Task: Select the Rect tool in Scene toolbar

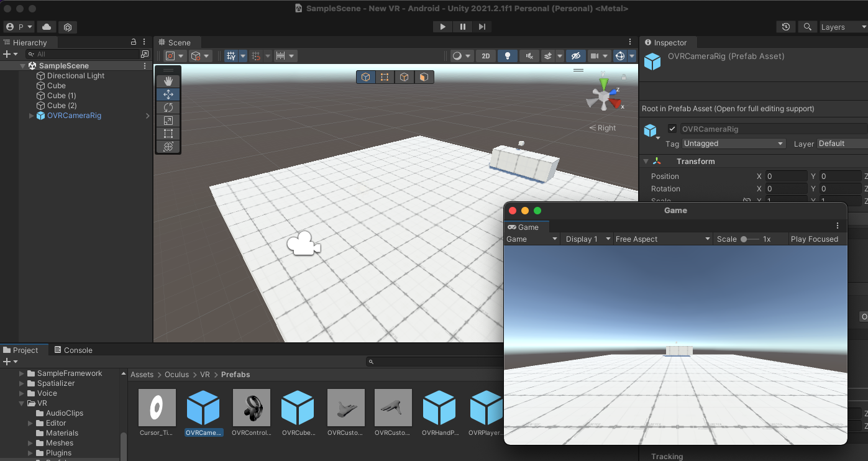Action: (x=168, y=134)
